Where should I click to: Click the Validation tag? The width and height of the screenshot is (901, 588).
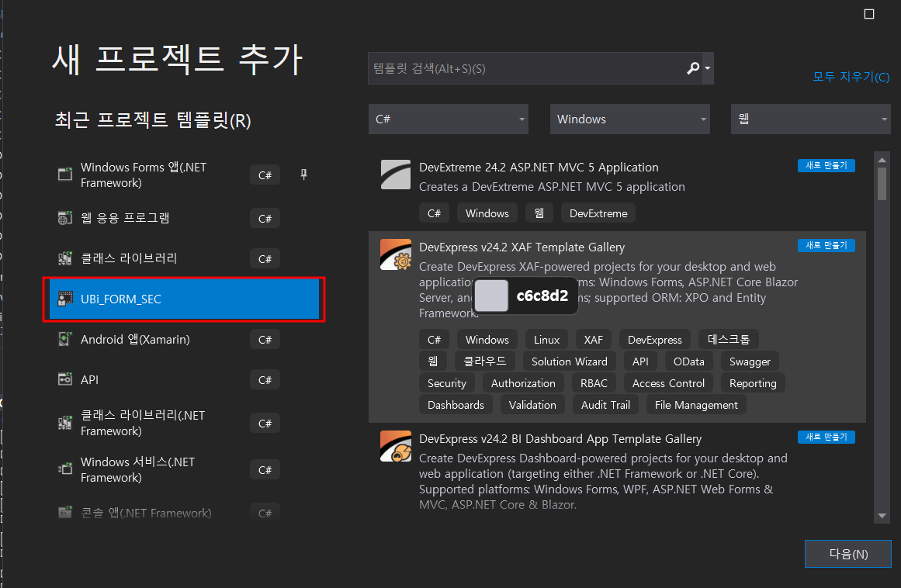pos(532,405)
